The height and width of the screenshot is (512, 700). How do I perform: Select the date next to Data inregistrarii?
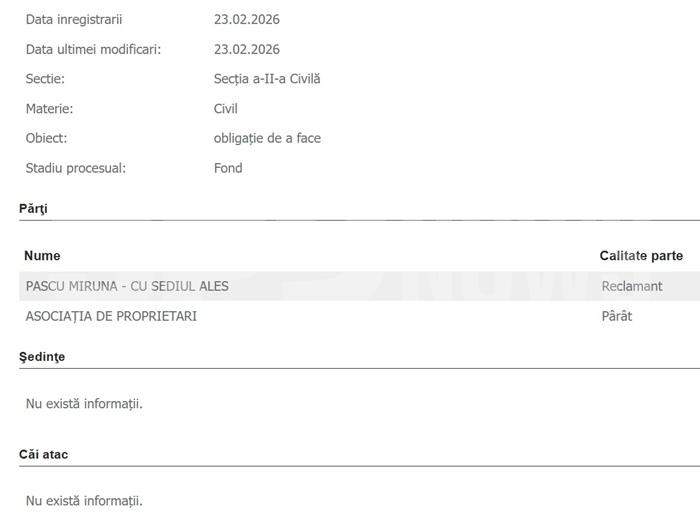point(246,19)
